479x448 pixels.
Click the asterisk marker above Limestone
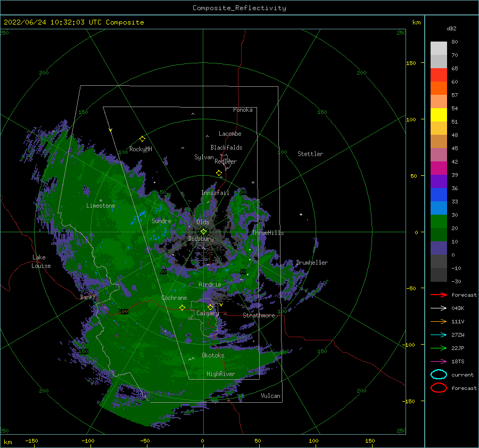(x=101, y=201)
